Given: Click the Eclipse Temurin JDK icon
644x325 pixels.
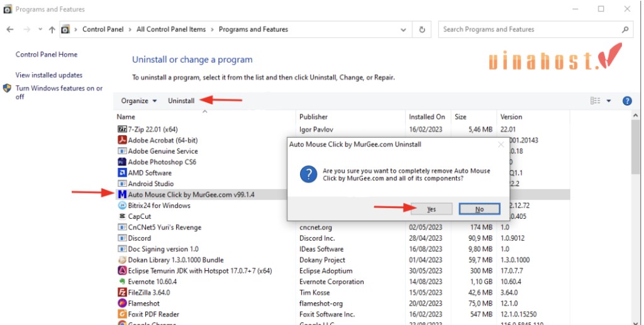Looking at the screenshot, I should coord(122,270).
